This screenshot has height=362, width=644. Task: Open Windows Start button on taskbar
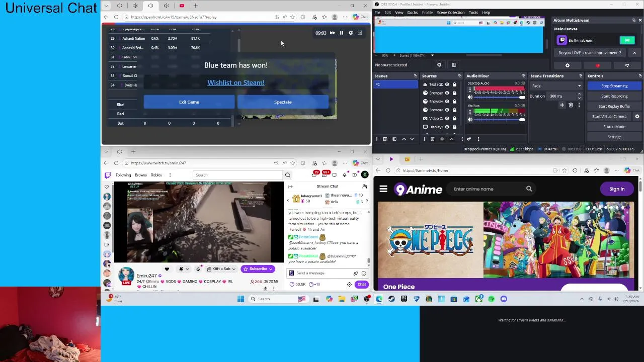[x=240, y=299]
